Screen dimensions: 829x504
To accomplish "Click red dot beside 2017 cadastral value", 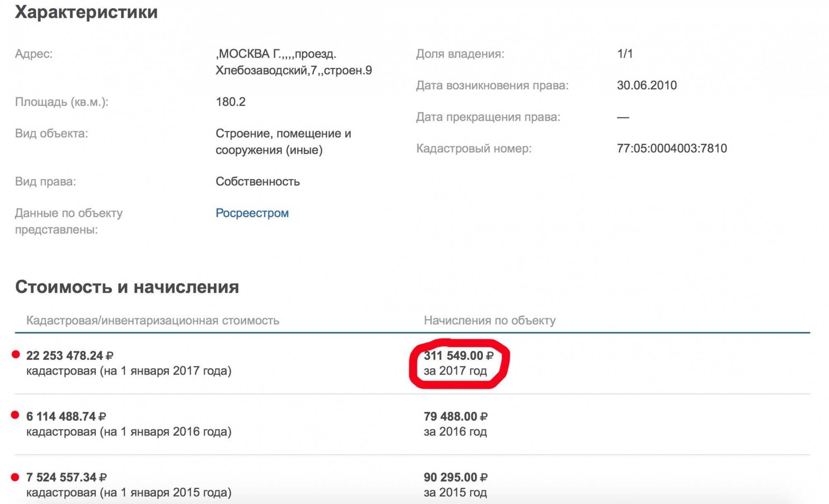I will 16,354.
